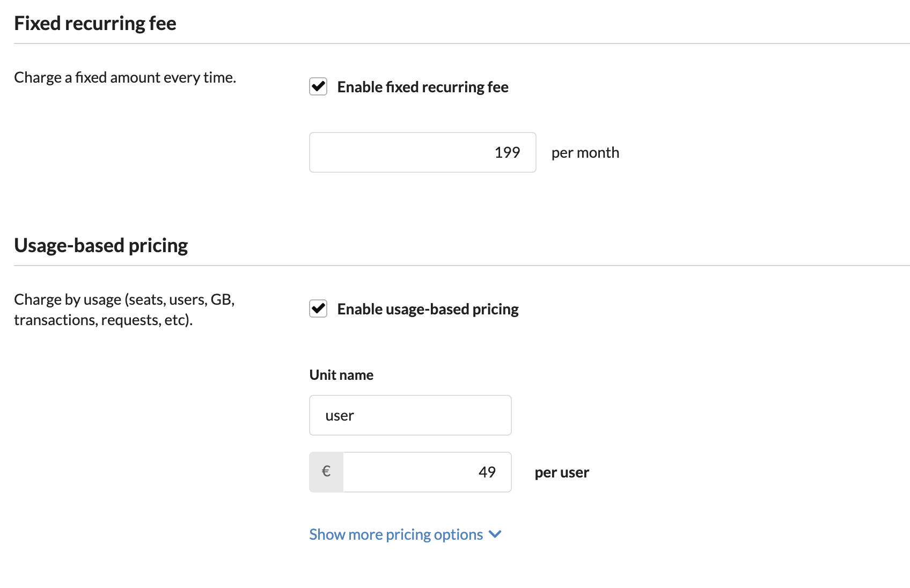
Task: Click the Unit name field label
Action: pos(341,375)
